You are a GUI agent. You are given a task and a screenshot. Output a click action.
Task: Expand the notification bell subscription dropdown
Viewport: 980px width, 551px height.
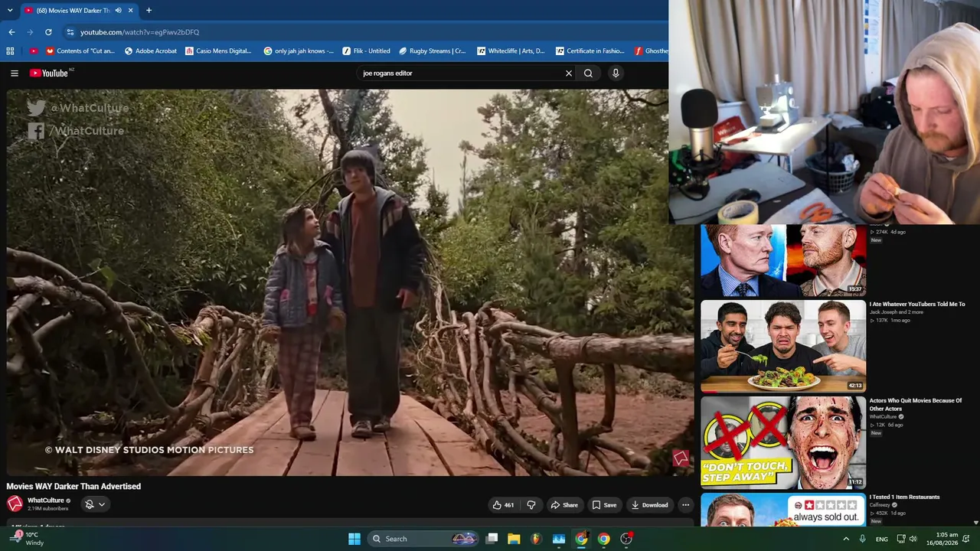pos(95,504)
